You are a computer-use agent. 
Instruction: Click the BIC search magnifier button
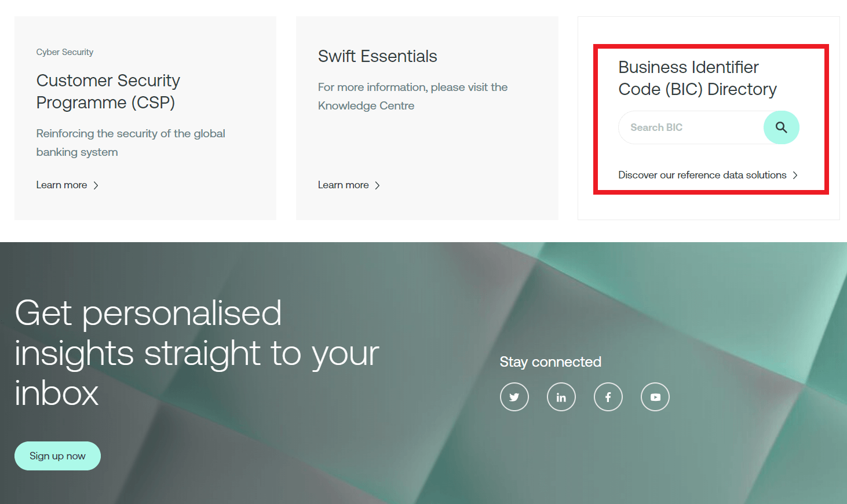pos(781,127)
